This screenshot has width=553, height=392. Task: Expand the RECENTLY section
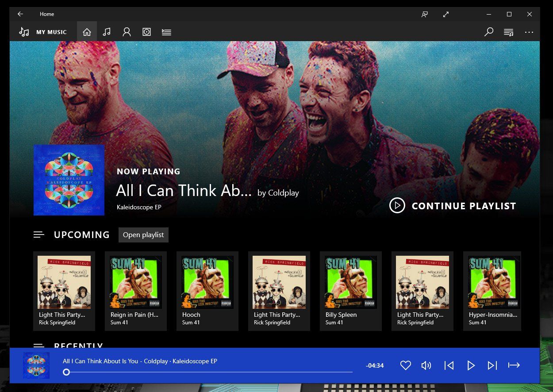[39, 346]
